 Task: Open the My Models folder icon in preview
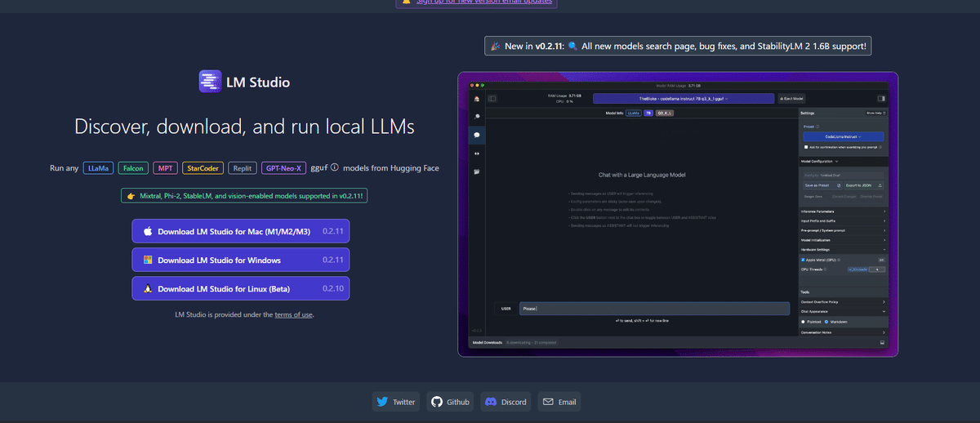pos(476,171)
